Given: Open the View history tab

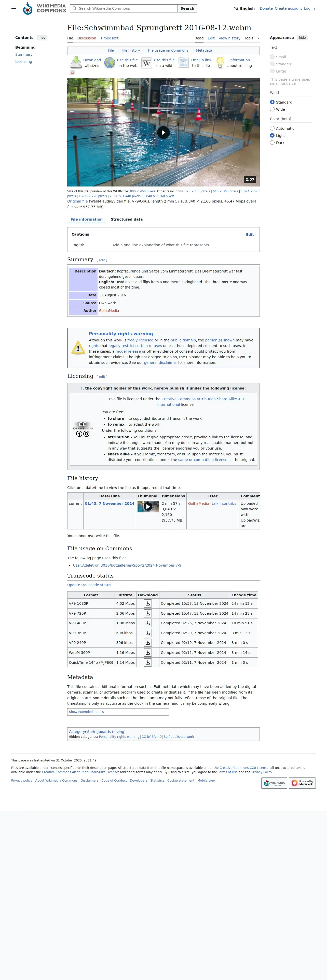Looking at the screenshot, I should (x=229, y=38).
